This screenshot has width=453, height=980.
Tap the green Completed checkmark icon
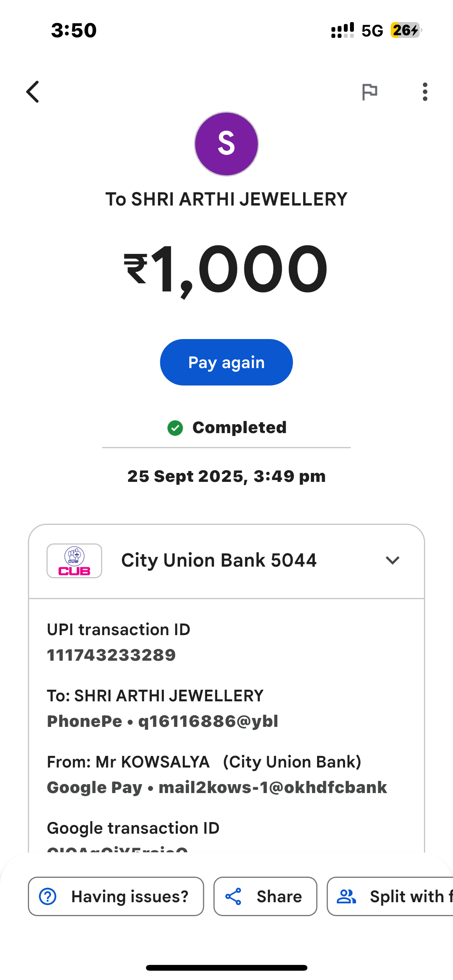[175, 428]
